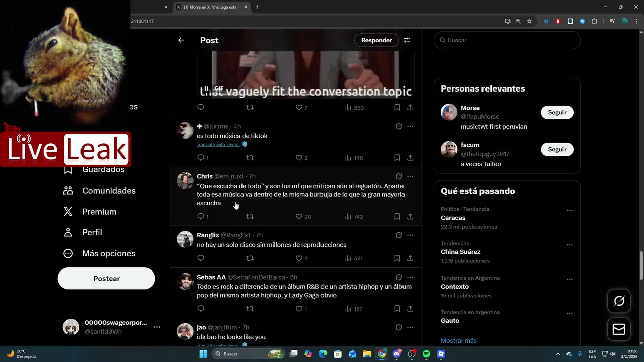Reply to the GIF post with 259 views
The width and height of the screenshot is (644, 362).
click(201, 107)
